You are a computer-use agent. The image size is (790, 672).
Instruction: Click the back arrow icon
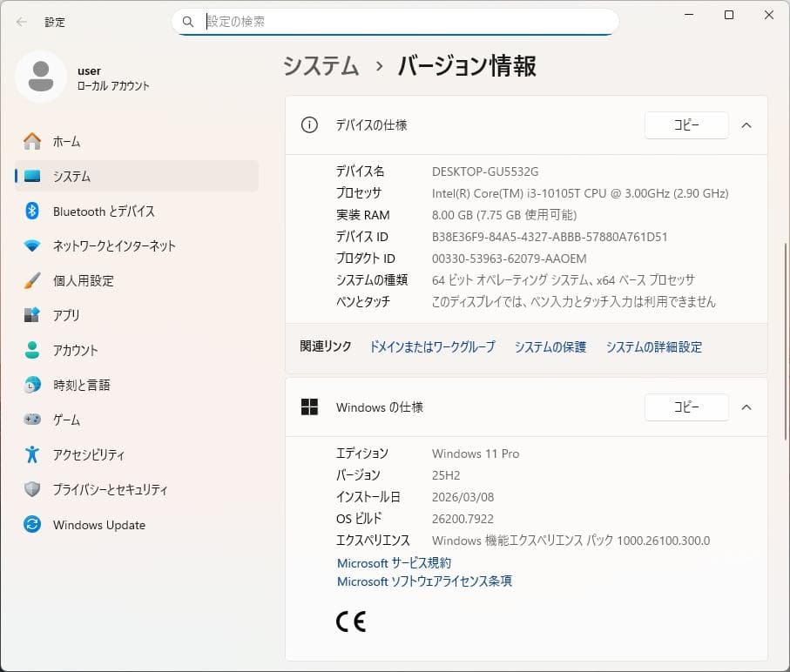[21, 22]
